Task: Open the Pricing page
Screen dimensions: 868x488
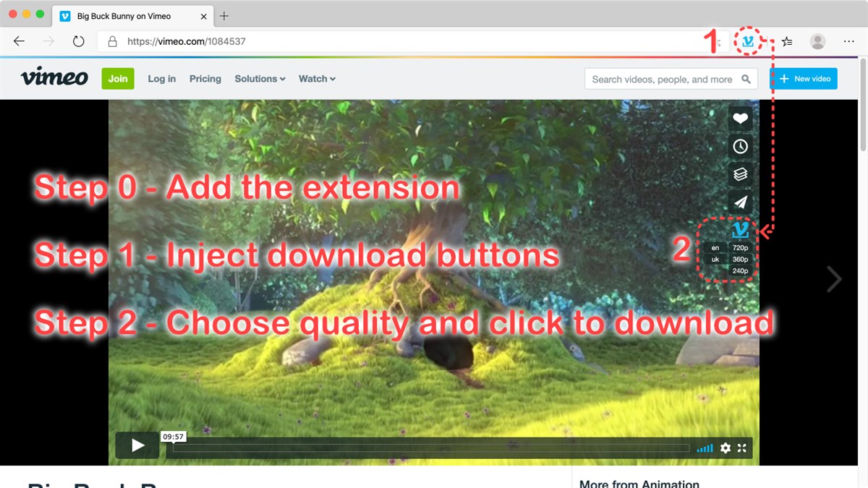Action: (x=205, y=79)
